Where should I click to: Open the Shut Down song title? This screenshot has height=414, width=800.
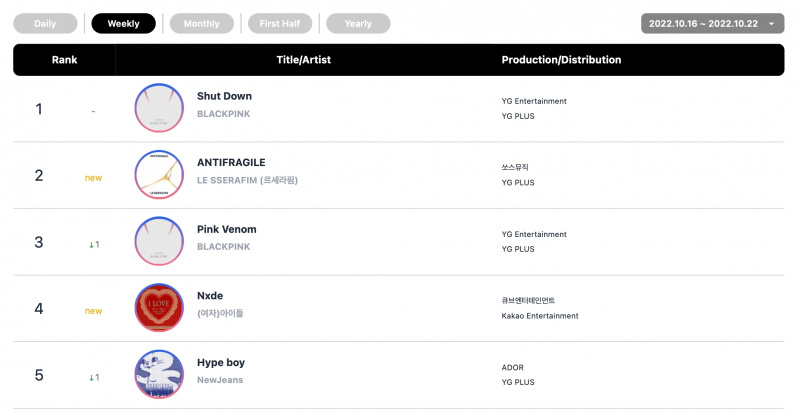(224, 96)
